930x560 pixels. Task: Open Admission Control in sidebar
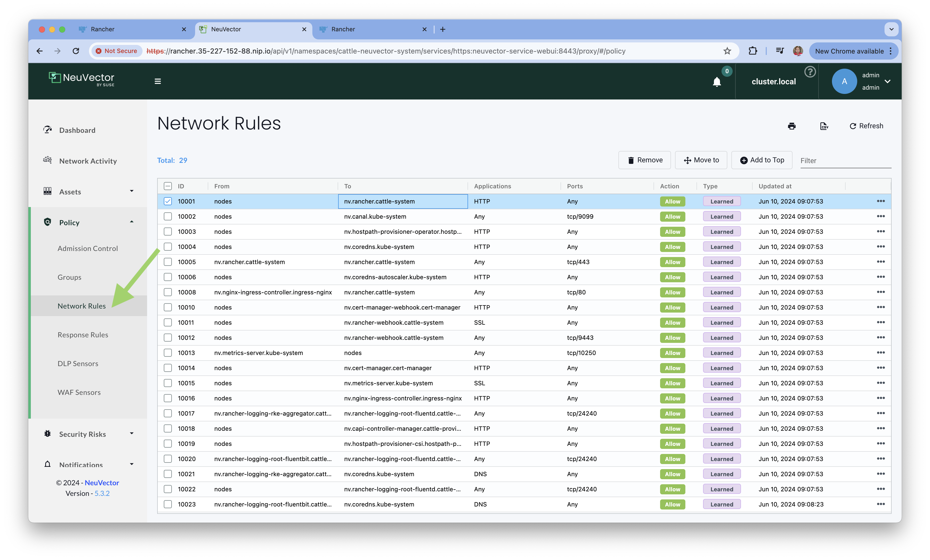pos(87,248)
